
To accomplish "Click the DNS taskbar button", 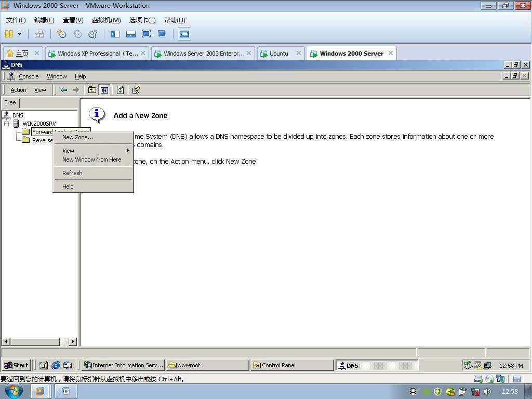I will tap(377, 365).
